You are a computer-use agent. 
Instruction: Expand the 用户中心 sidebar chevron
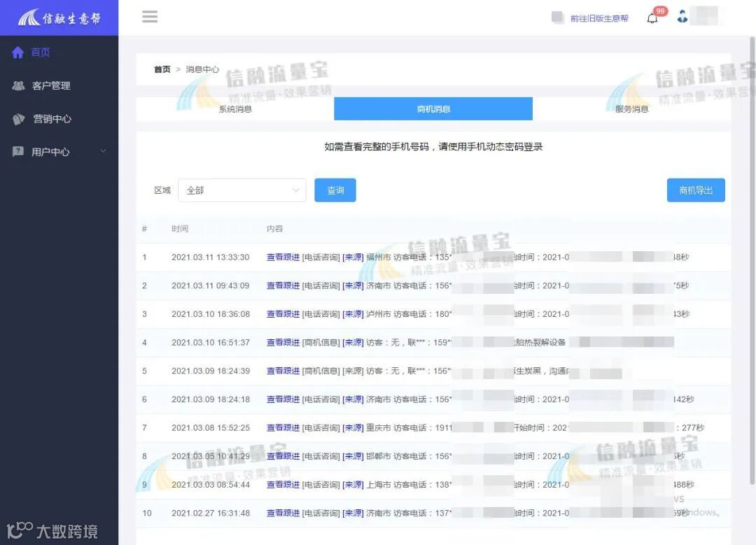(103, 151)
